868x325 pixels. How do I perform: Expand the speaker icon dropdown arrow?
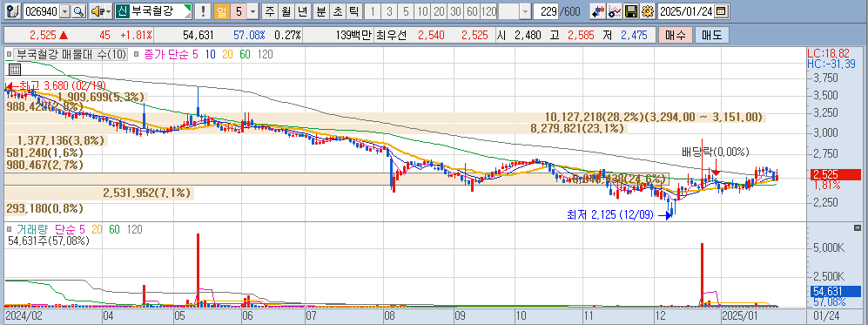click(108, 11)
